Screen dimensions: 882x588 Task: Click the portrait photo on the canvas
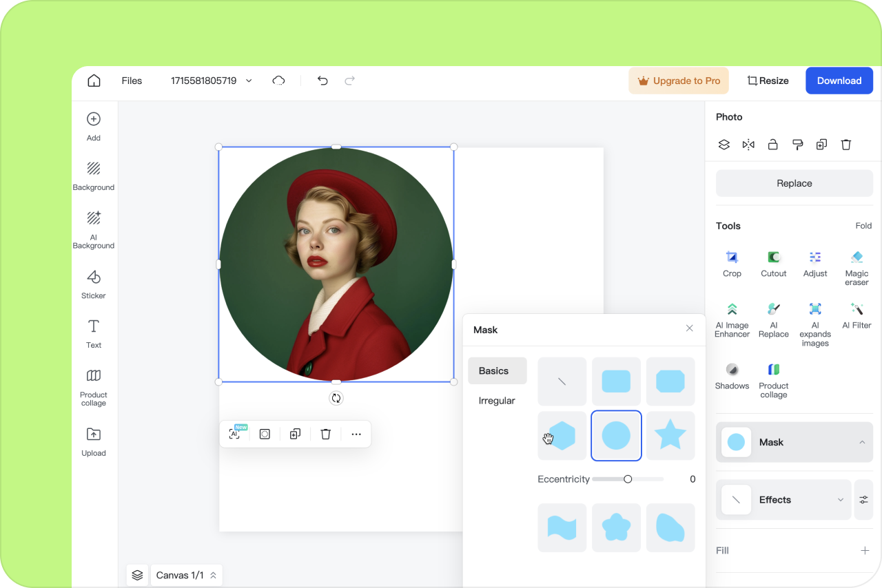point(336,264)
